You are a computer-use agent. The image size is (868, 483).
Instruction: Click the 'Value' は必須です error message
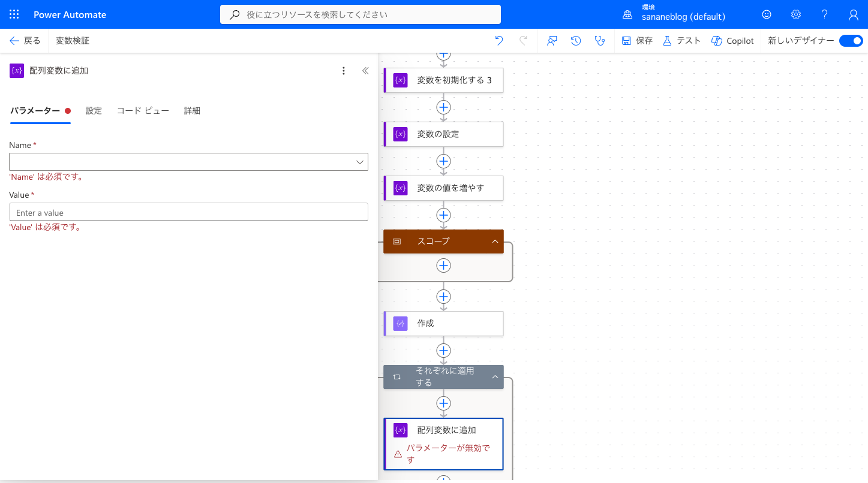pos(45,227)
